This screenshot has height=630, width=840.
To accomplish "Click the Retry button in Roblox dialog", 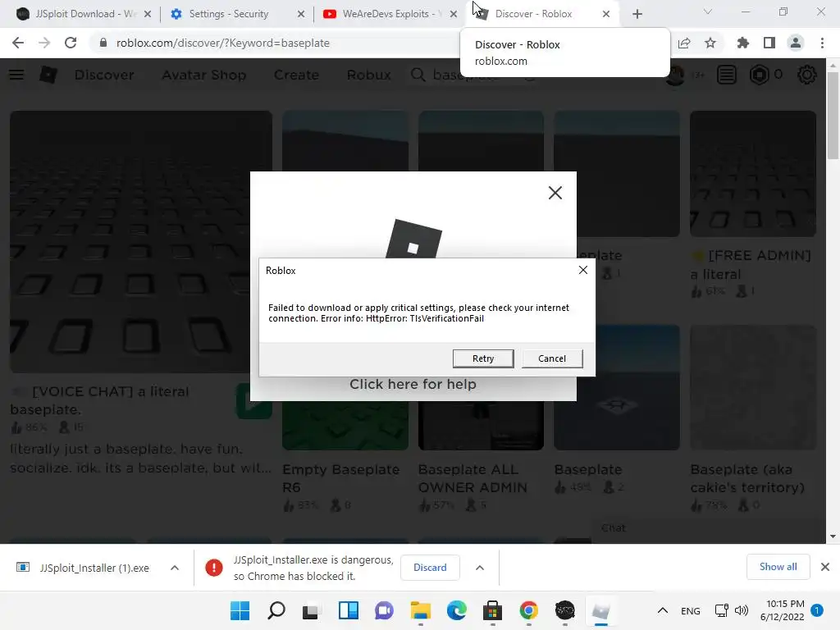I will click(x=482, y=358).
